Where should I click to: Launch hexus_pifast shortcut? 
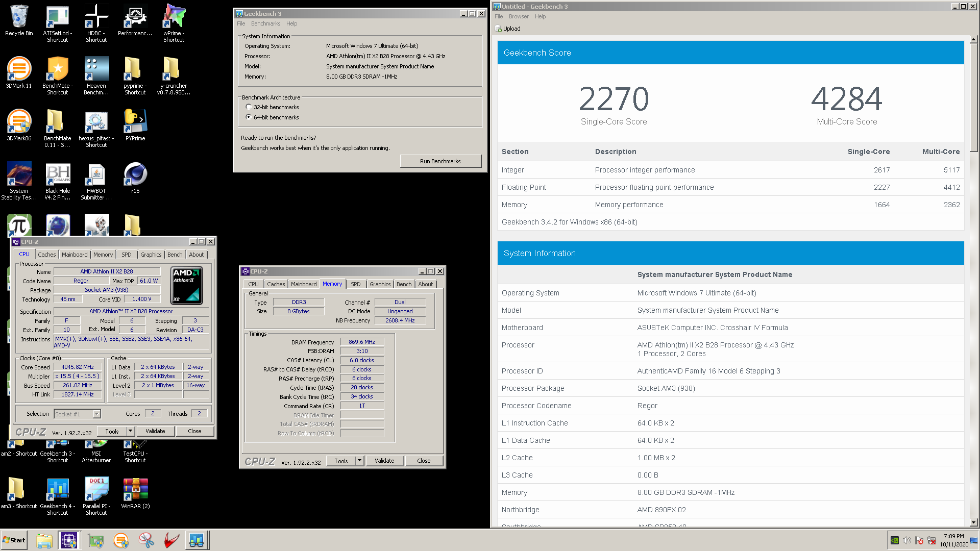click(x=96, y=128)
